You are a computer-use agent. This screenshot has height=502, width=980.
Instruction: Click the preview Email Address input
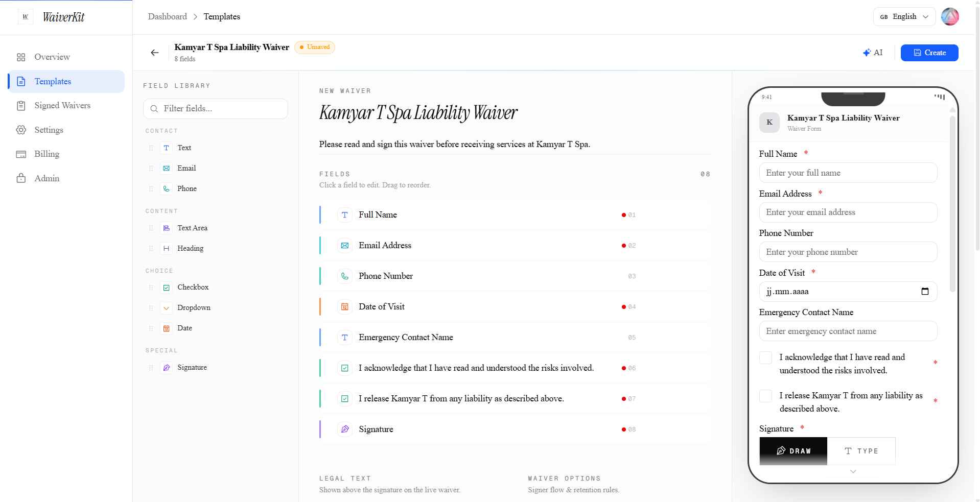coord(848,212)
